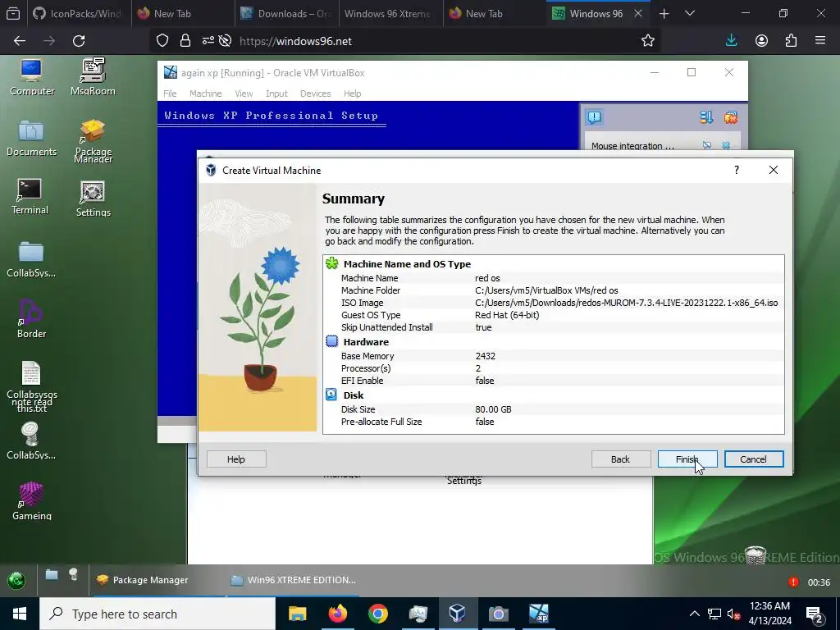
Task: Click the red alert tray icon
Action: coord(793,582)
